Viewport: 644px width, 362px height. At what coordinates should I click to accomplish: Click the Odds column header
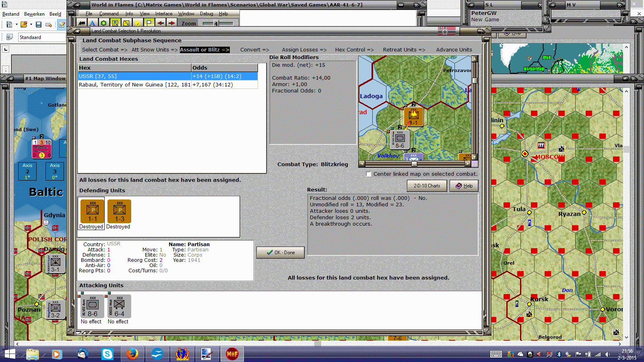(225, 68)
